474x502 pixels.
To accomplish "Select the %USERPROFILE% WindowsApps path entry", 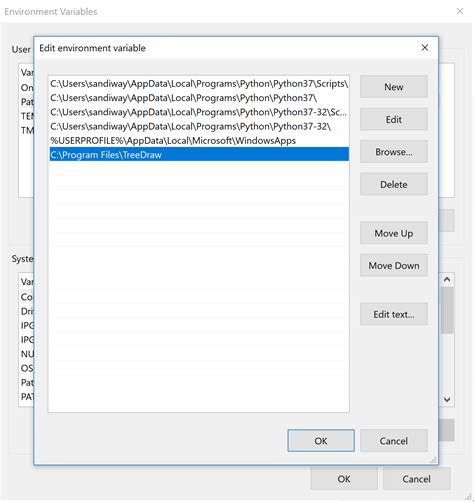I will pyautogui.click(x=199, y=140).
